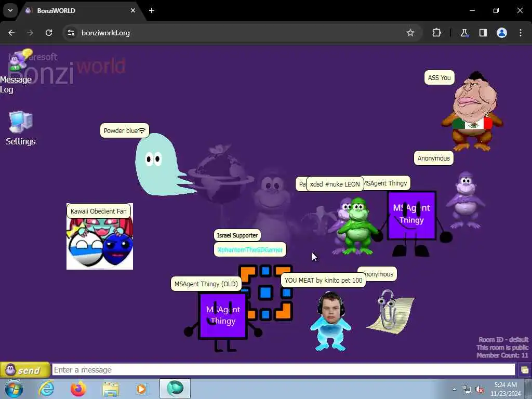Go forward to the next page
This screenshot has width=532, height=399.
30,33
